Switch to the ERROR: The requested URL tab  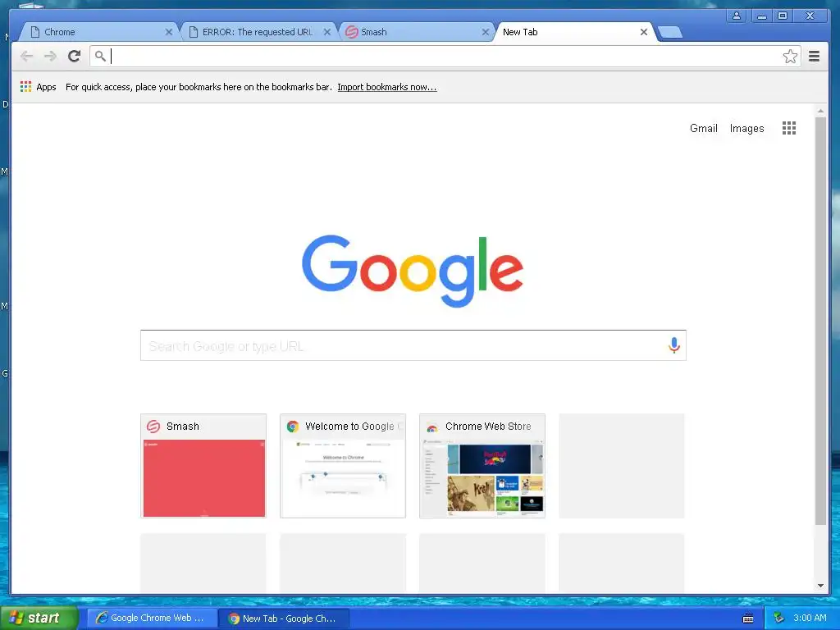click(x=257, y=32)
